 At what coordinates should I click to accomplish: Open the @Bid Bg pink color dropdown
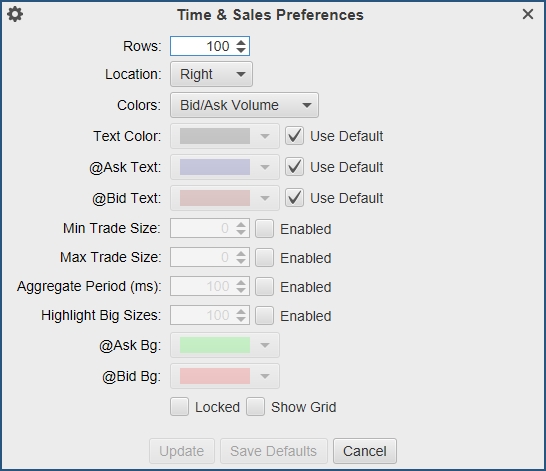point(225,376)
